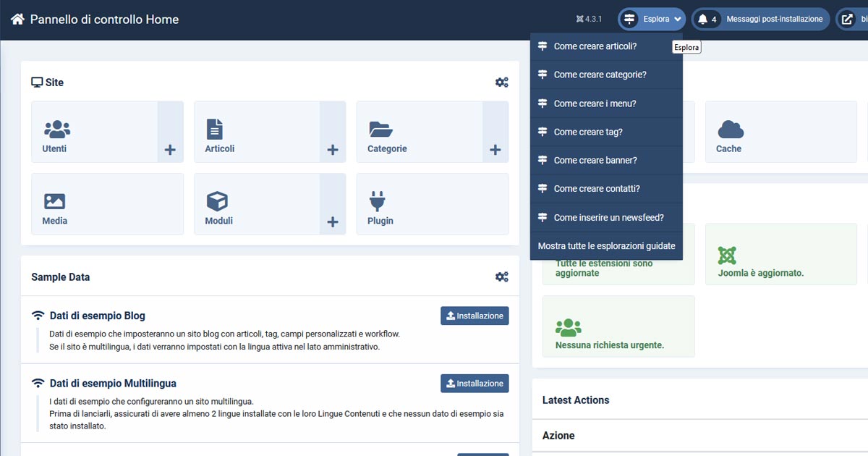This screenshot has height=456, width=868.
Task: Click the plus button next to Articoli
Action: click(x=333, y=149)
